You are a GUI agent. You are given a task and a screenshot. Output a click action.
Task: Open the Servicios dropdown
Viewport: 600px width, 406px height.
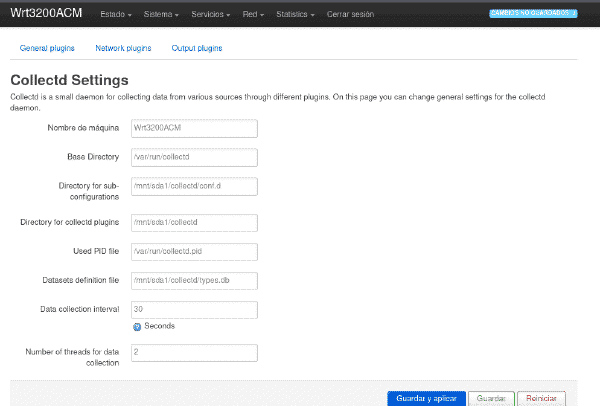210,14
